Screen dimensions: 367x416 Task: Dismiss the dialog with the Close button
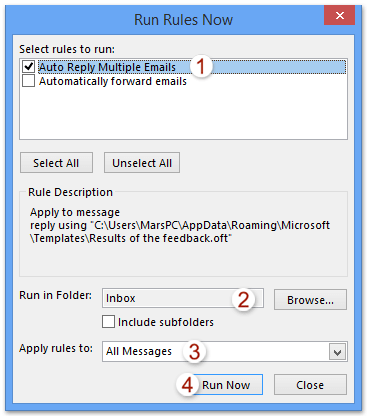click(310, 385)
